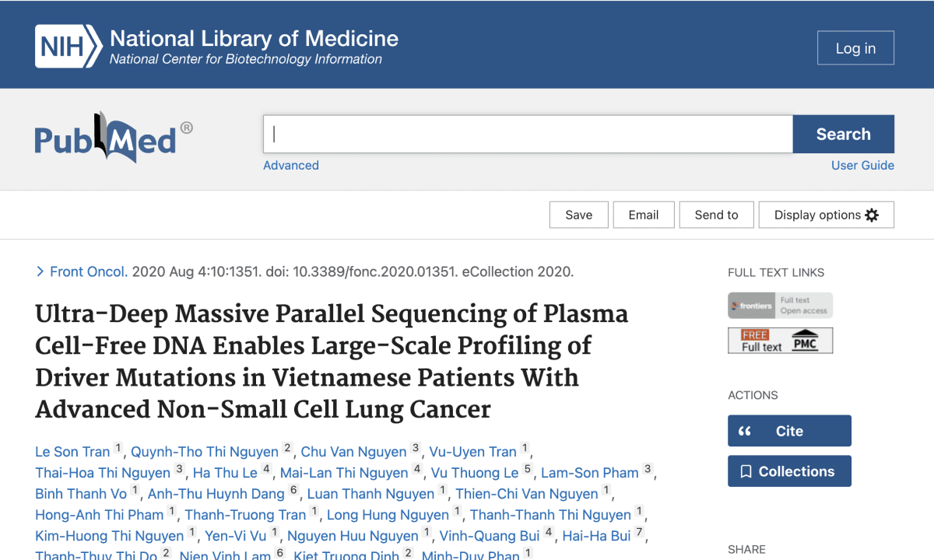Open the User Guide

pos(862,165)
